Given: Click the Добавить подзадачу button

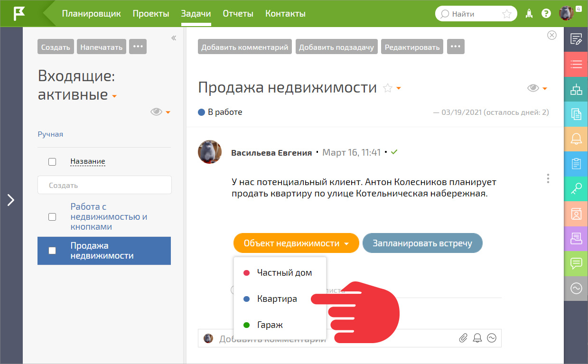Looking at the screenshot, I should [x=336, y=47].
